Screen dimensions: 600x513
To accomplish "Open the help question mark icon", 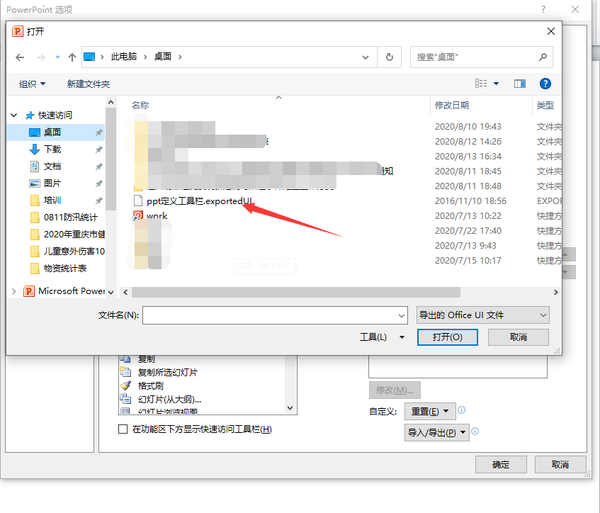I will (545, 83).
